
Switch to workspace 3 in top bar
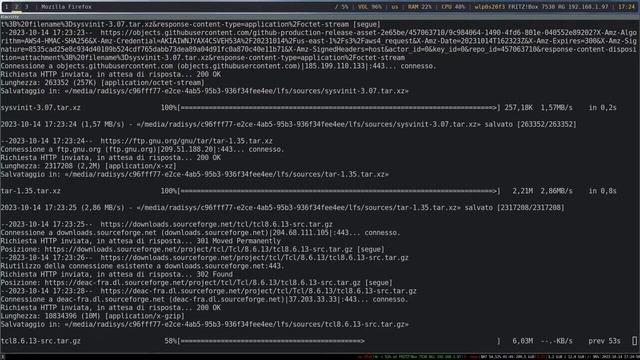pos(27,7)
